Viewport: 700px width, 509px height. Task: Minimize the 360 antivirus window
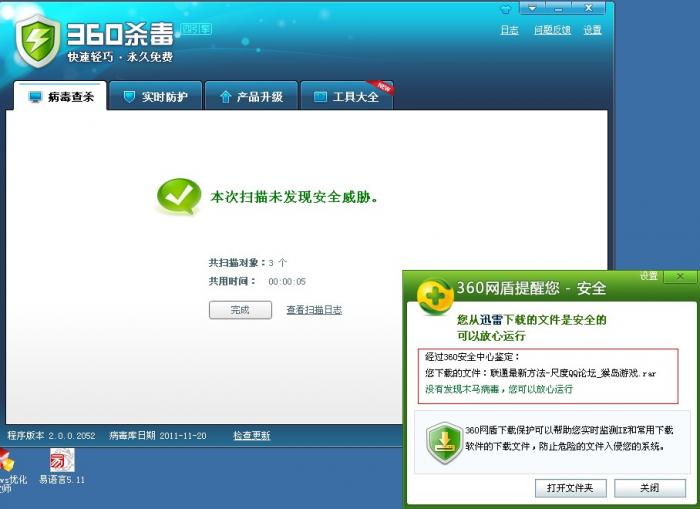pyautogui.click(x=558, y=8)
